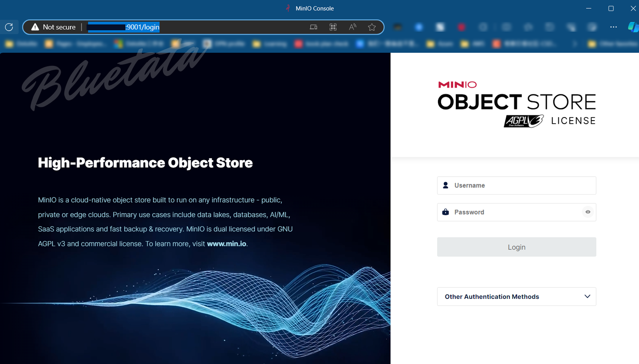The height and width of the screenshot is (364, 639).
Task: Click the MinIO Console window title
Action: click(x=315, y=8)
